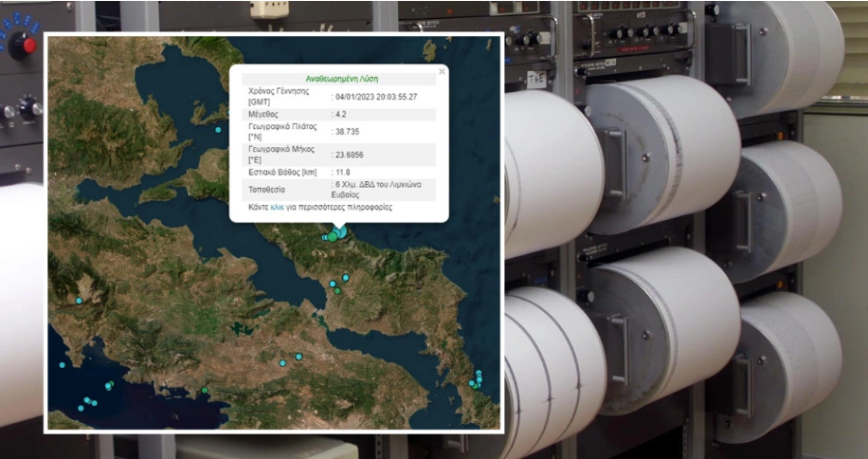The width and height of the screenshot is (868, 459).
Task: Click the red knob on the top-left equipment
Action: click(27, 45)
